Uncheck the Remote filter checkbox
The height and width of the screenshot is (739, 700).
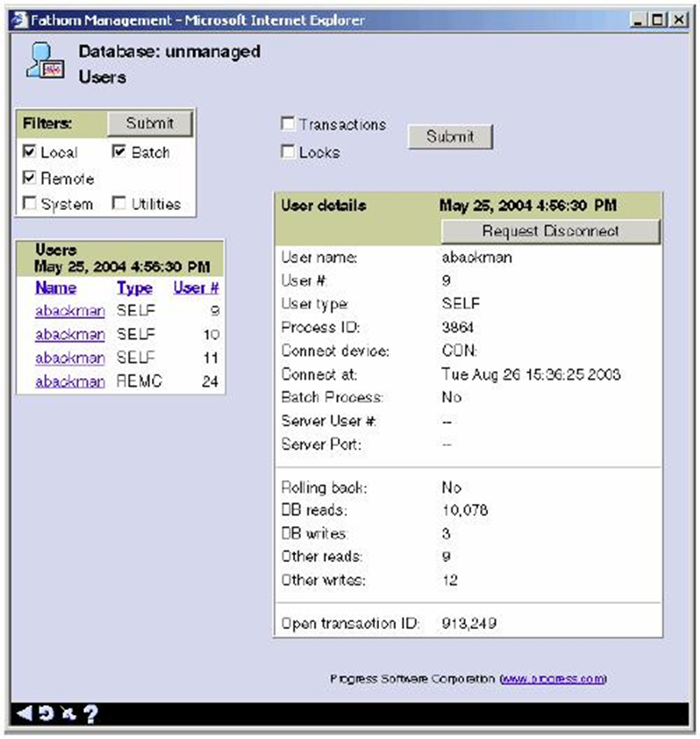tap(30, 178)
